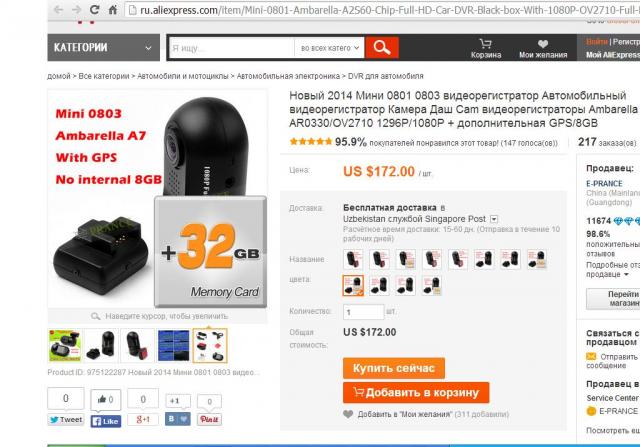Image resolution: width=640 pixels, height=447 pixels.
Task: Expand the КАТЕГОРИИ dropdown menu
Action: [x=103, y=48]
